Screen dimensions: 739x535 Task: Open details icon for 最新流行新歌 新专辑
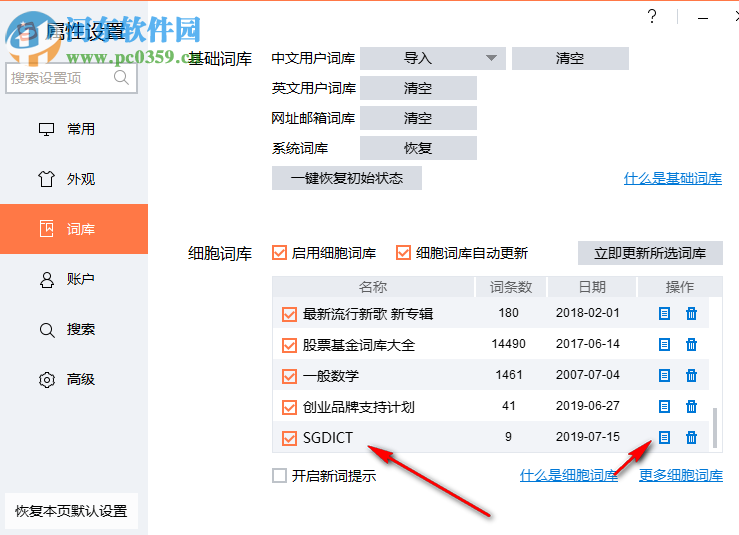point(664,313)
